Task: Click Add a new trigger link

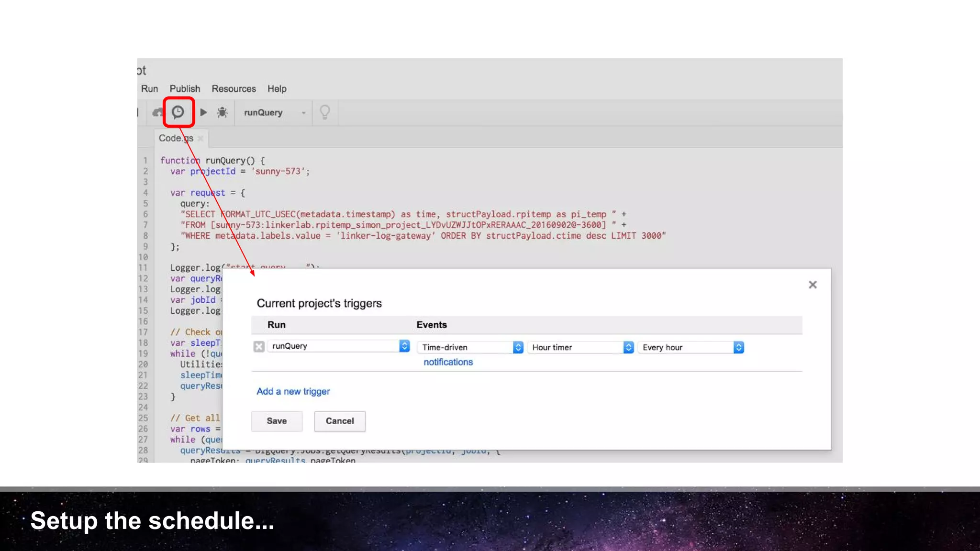Action: click(293, 391)
